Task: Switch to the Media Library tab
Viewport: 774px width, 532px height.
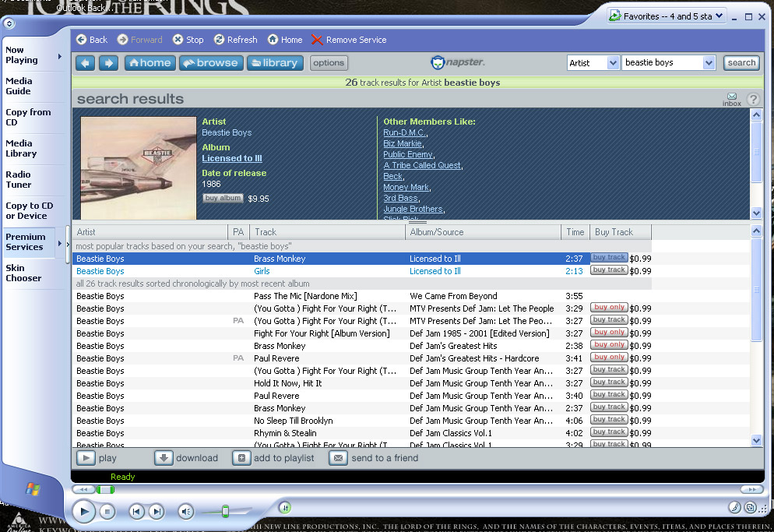Action: pos(21,148)
